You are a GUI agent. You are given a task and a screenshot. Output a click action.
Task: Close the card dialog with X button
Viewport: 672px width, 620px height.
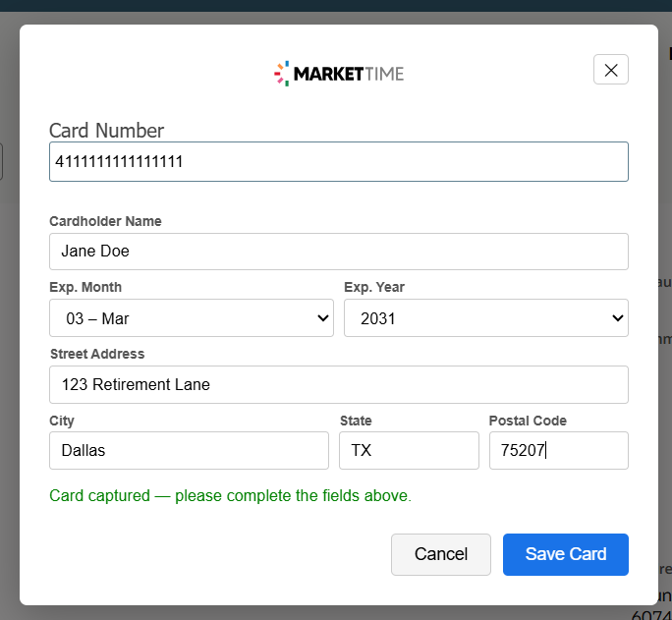tap(611, 70)
